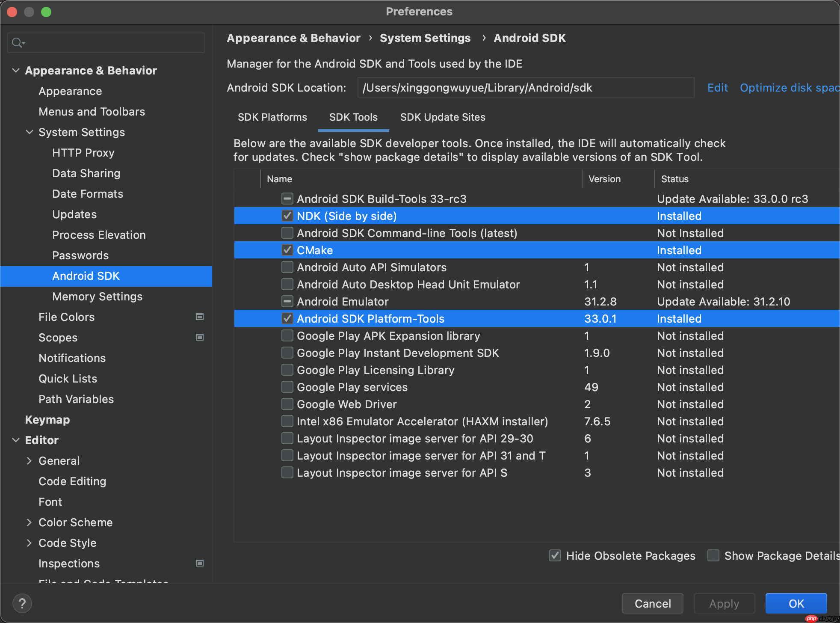Click the green window zoom button
This screenshot has height=623, width=840.
coord(46,12)
